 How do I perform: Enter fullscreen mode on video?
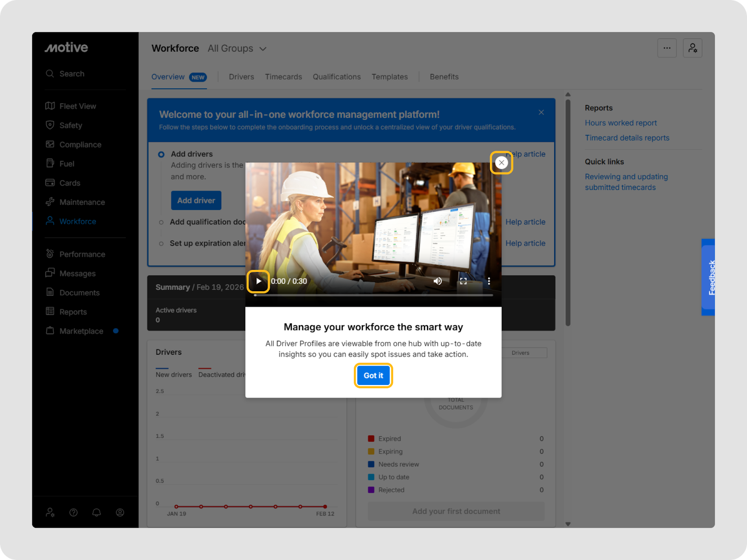tap(463, 281)
